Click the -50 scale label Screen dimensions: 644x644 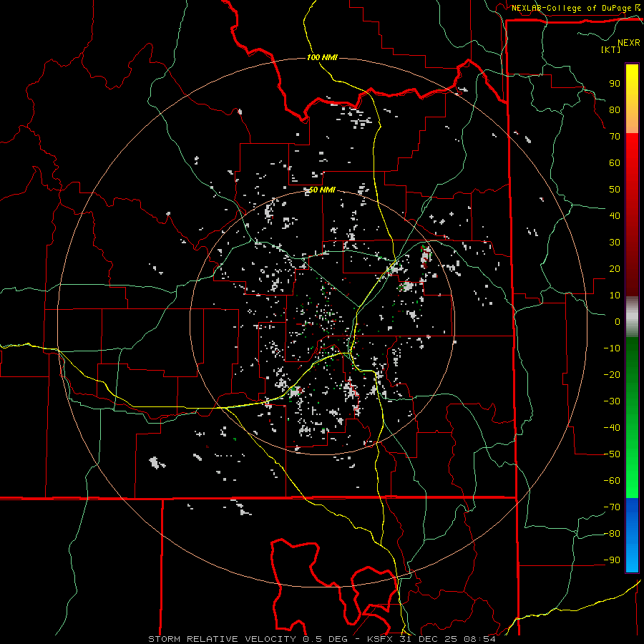pyautogui.click(x=612, y=454)
